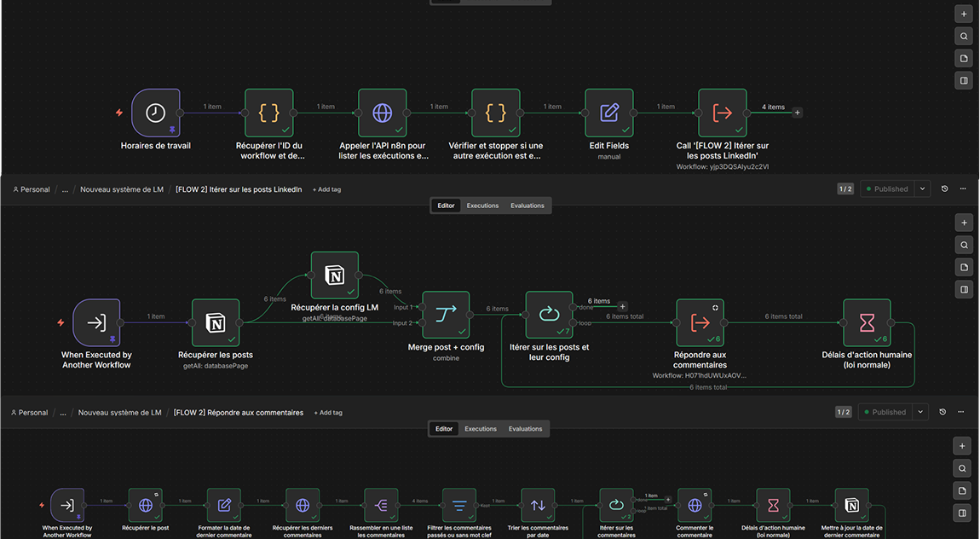Open the 'When Executed by Another Workflow' trigger in the Itérer sur les posts LinkedIn workflow
Screen dimensions: 980x539
[96, 322]
